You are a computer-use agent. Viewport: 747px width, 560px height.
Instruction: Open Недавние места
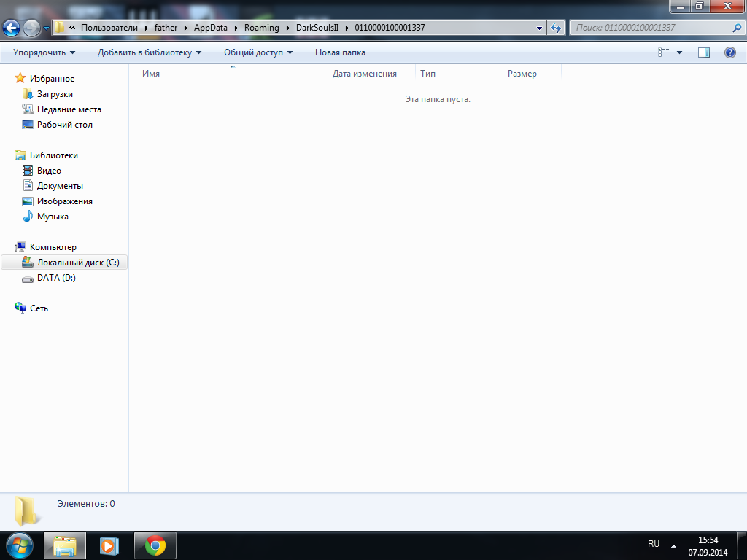click(69, 109)
